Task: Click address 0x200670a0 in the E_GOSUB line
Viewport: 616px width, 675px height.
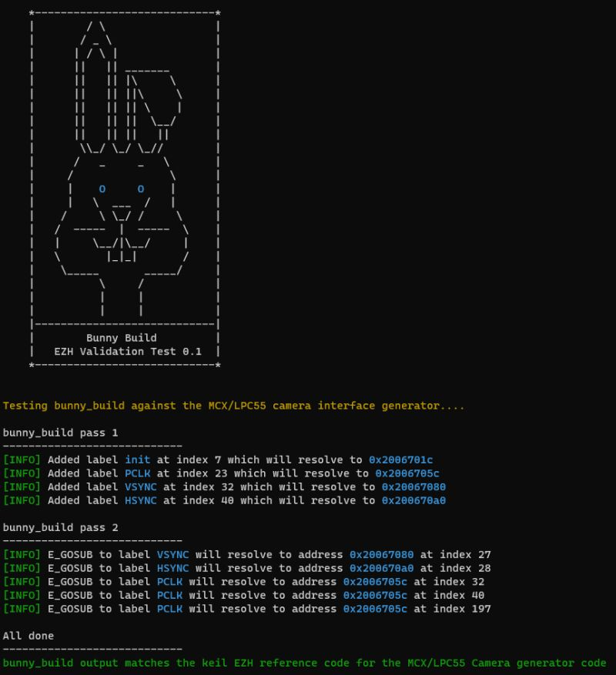Action: tap(381, 568)
